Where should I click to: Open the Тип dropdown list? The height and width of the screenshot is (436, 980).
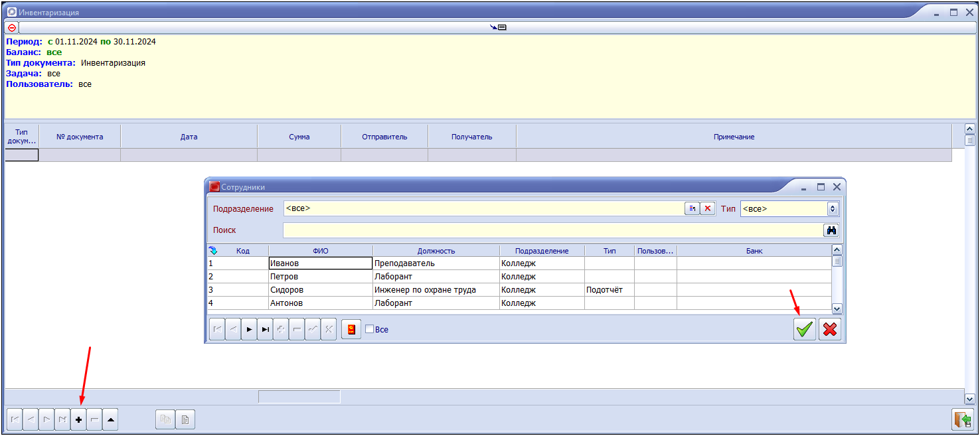coord(833,208)
